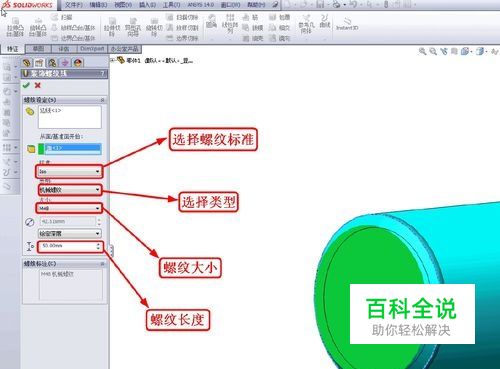Select the Lofted Cut (放样切割) tool
Viewport: 500px width, 369px height.
(182, 28)
